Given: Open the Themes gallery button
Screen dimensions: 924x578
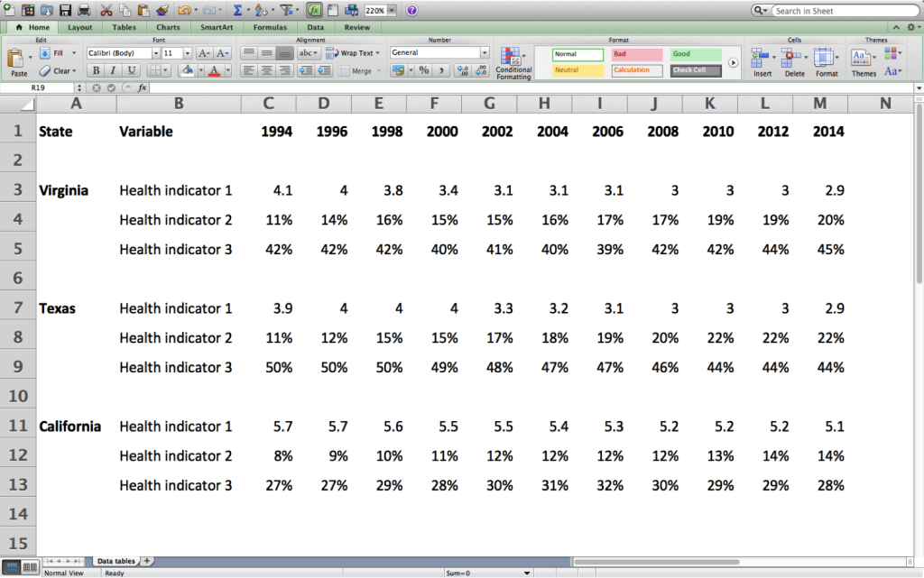Looking at the screenshot, I should pyautogui.click(x=864, y=63).
